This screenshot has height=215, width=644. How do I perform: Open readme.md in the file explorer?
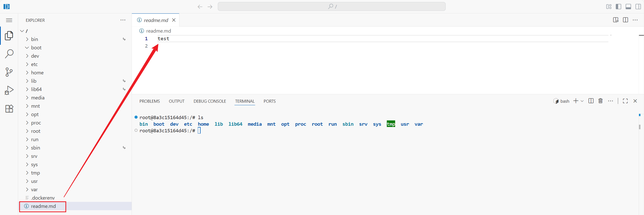tap(43, 206)
